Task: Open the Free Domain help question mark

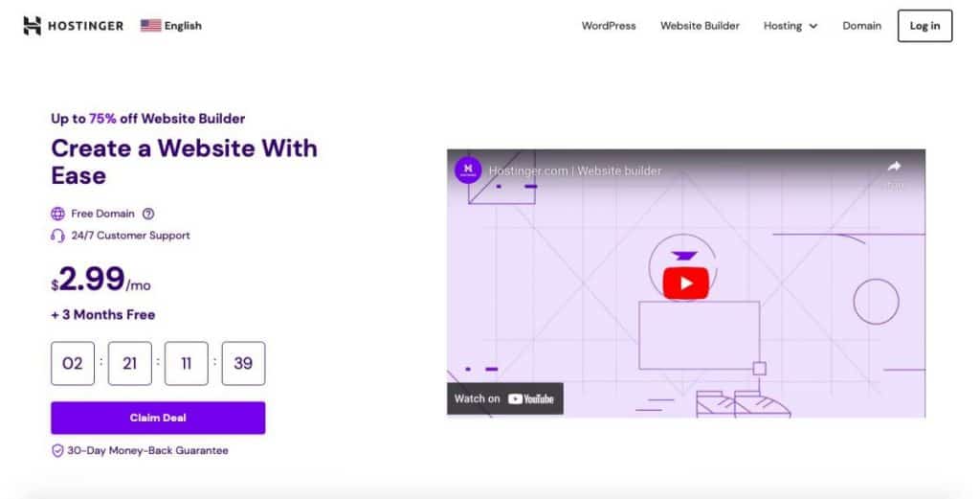Action: click(148, 214)
